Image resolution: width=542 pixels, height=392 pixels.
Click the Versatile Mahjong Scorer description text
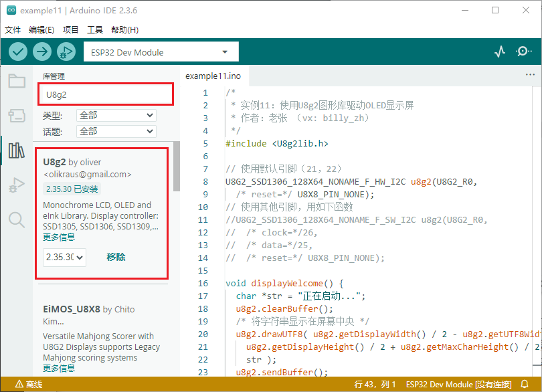pyautogui.click(x=101, y=347)
